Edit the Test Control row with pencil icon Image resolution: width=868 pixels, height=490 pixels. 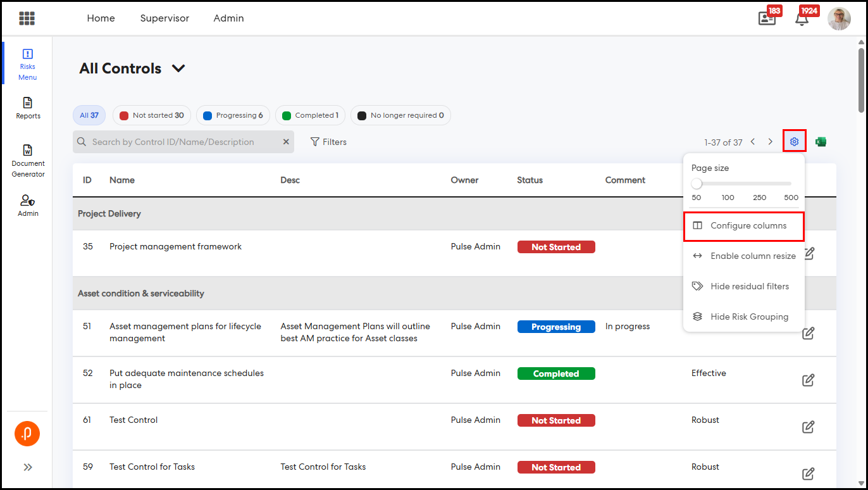tap(808, 427)
